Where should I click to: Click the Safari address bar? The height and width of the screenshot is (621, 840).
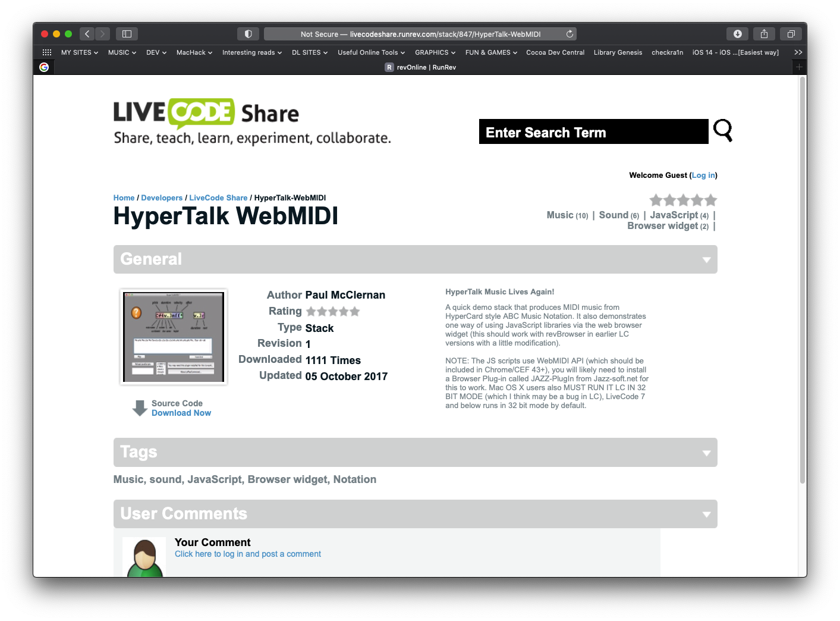(420, 34)
